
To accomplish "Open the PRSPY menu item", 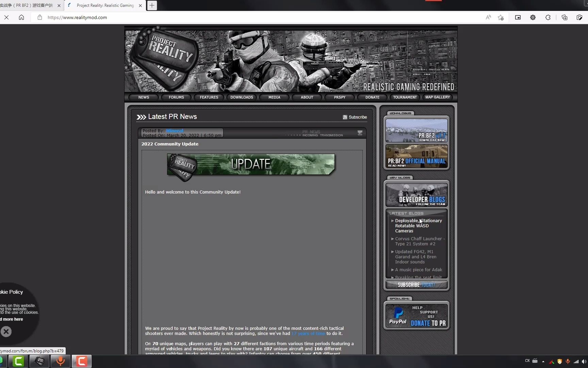I will pyautogui.click(x=340, y=97).
